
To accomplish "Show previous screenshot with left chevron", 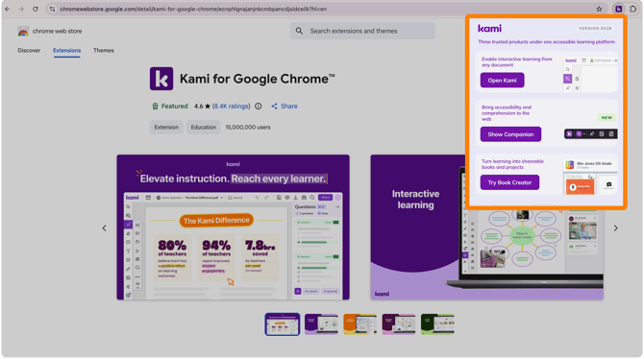I will [x=105, y=228].
